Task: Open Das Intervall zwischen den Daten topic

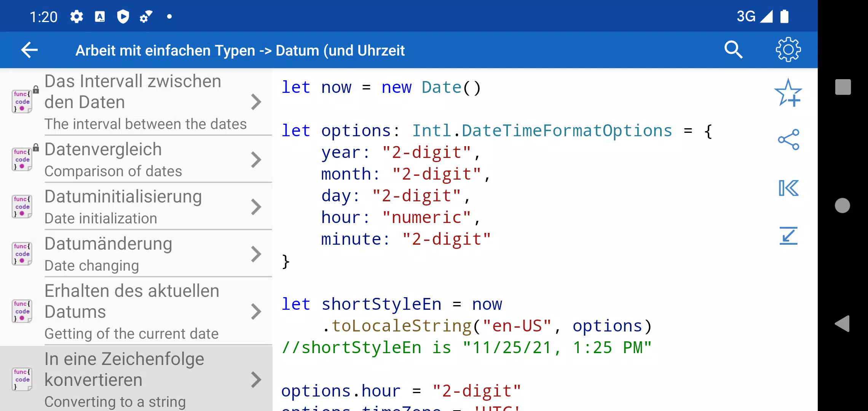Action: (136, 102)
